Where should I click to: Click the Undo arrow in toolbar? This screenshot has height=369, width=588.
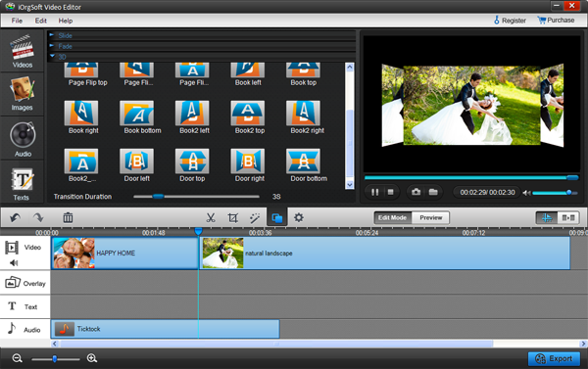point(15,217)
